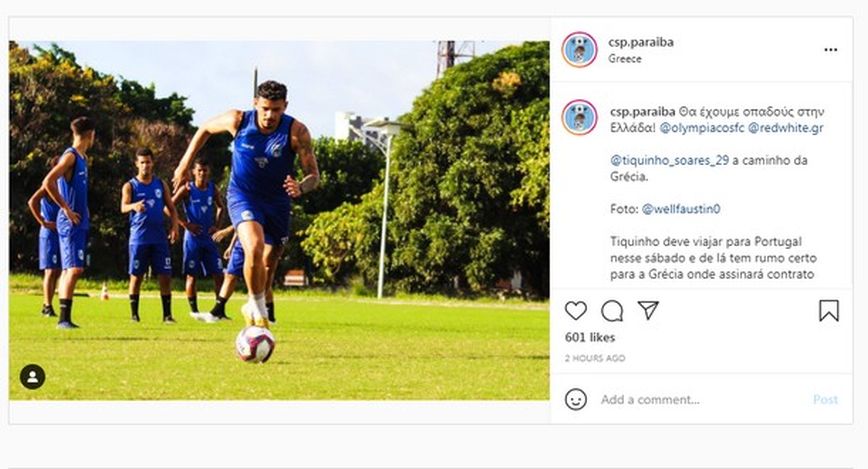Like the post with the heart icon
Screen dimensions: 868x469
[x=576, y=311]
